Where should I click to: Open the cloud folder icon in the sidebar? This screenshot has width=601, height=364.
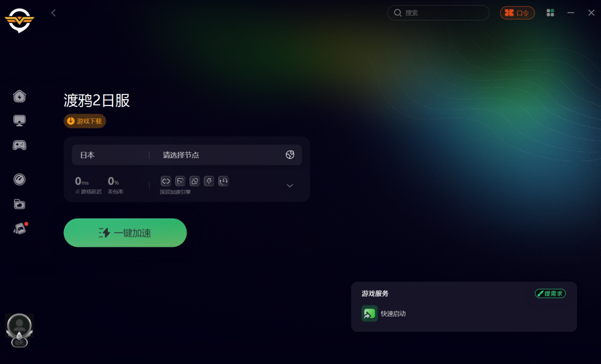[19, 204]
